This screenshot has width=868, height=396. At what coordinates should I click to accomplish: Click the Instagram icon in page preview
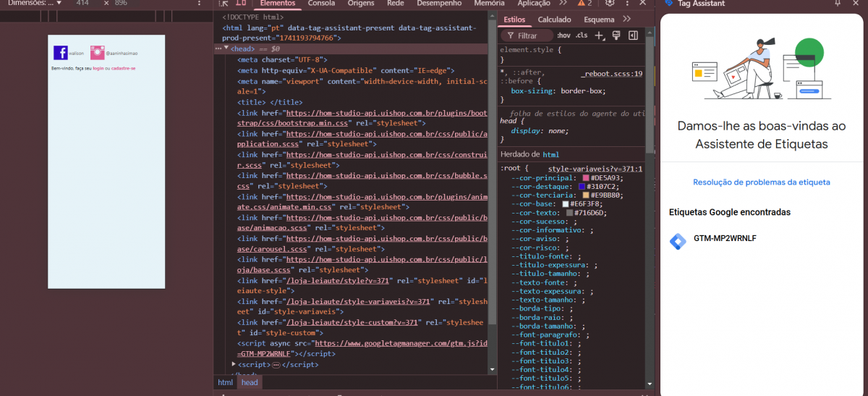coord(97,53)
